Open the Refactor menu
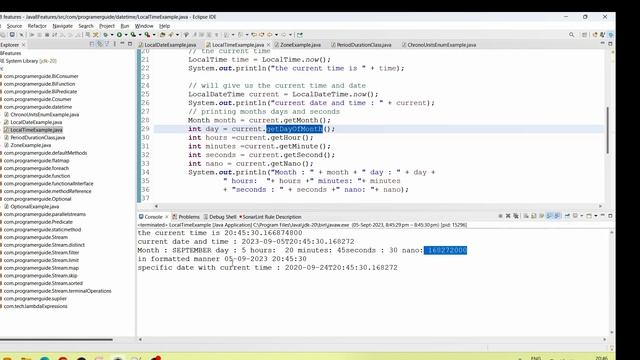640x360 pixels. click(37, 26)
